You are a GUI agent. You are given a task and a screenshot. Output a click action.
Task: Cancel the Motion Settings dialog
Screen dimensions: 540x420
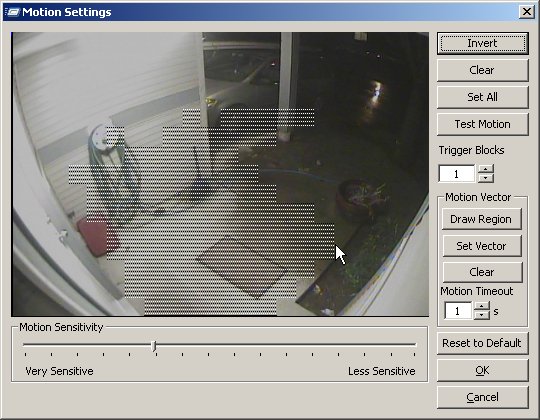(482, 397)
